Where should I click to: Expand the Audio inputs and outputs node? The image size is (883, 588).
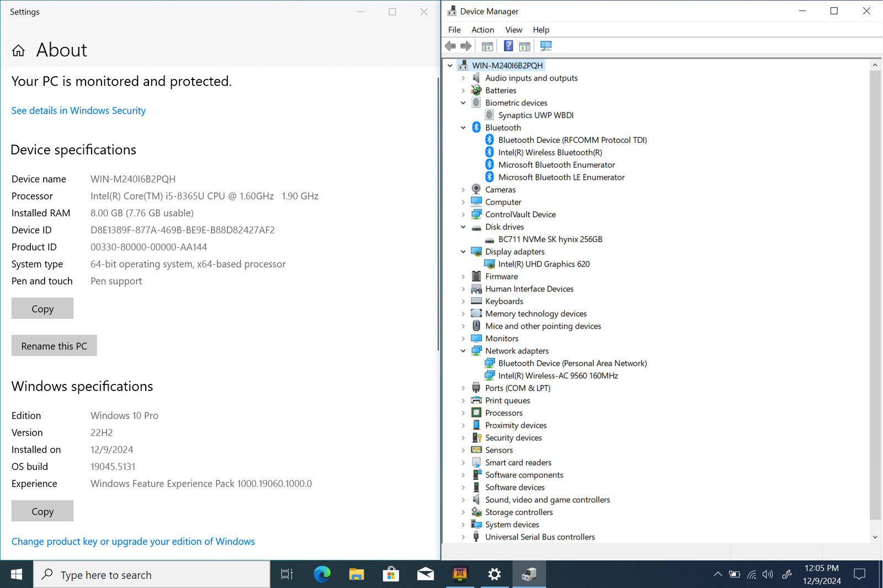(x=463, y=78)
